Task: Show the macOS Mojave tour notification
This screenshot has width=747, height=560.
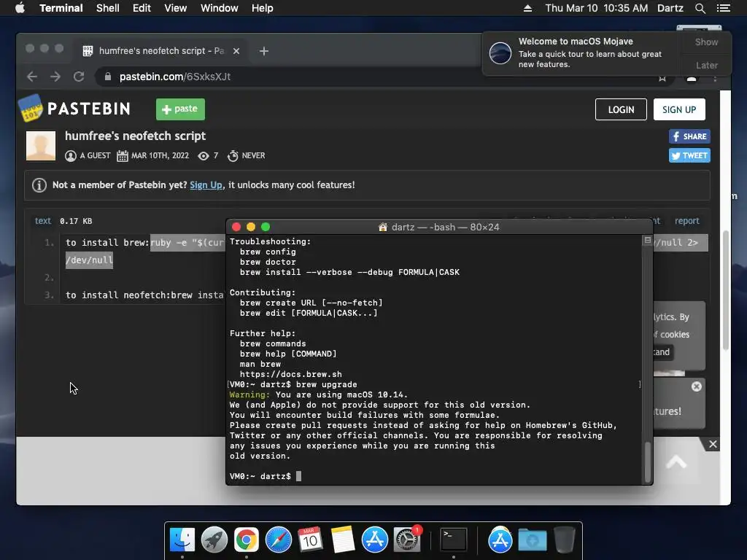Action: pyautogui.click(x=706, y=42)
